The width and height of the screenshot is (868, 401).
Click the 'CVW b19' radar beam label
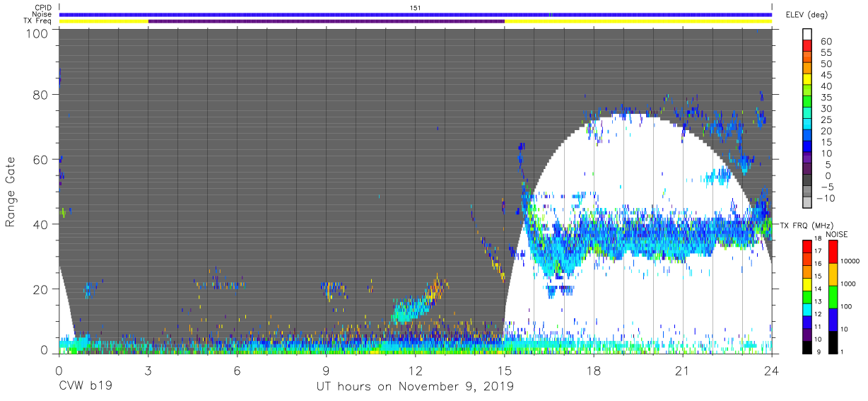pos(86,387)
